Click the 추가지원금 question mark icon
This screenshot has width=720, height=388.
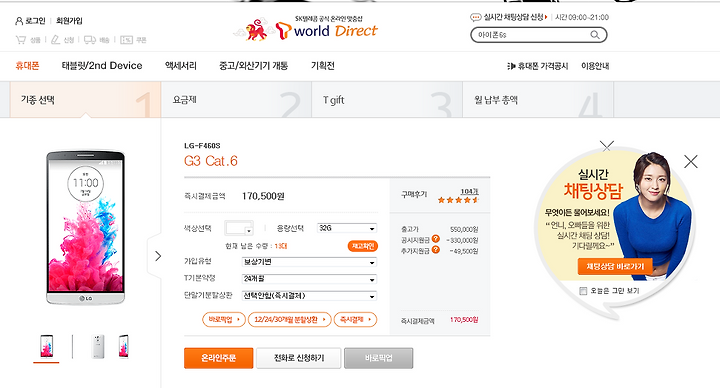436,250
